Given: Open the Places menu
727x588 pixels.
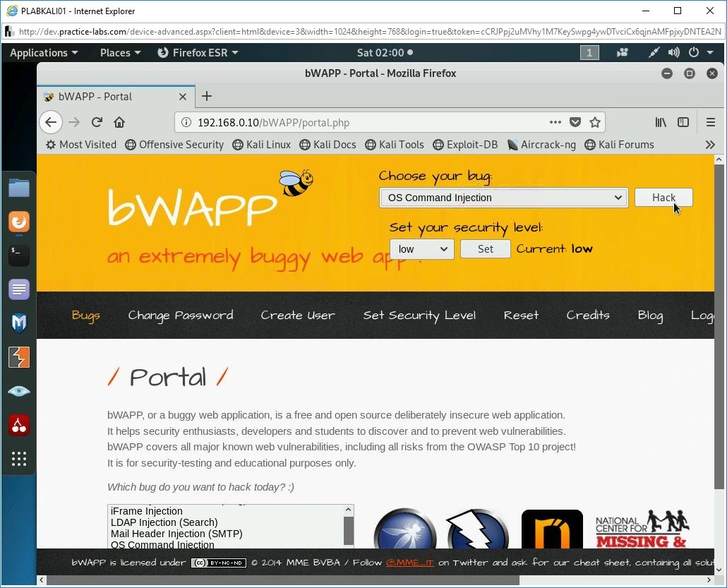Looking at the screenshot, I should coord(116,52).
